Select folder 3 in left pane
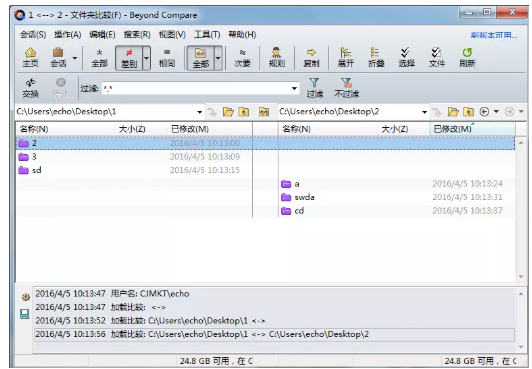This screenshot has width=532, height=369. pos(134,157)
